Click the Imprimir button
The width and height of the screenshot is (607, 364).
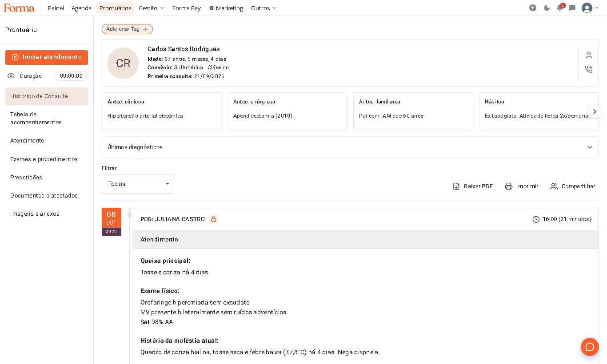pyautogui.click(x=522, y=186)
